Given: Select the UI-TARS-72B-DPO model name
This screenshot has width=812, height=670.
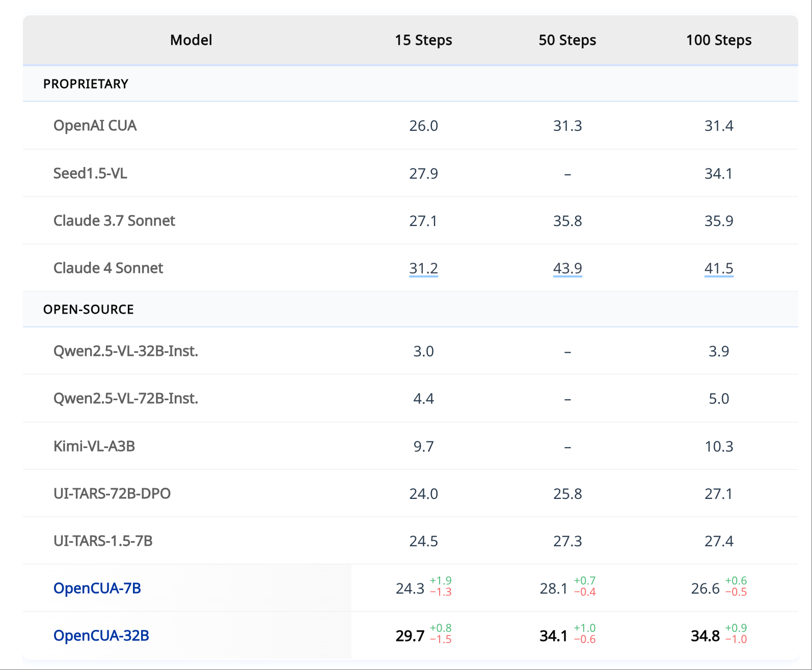Looking at the screenshot, I should pos(112,494).
